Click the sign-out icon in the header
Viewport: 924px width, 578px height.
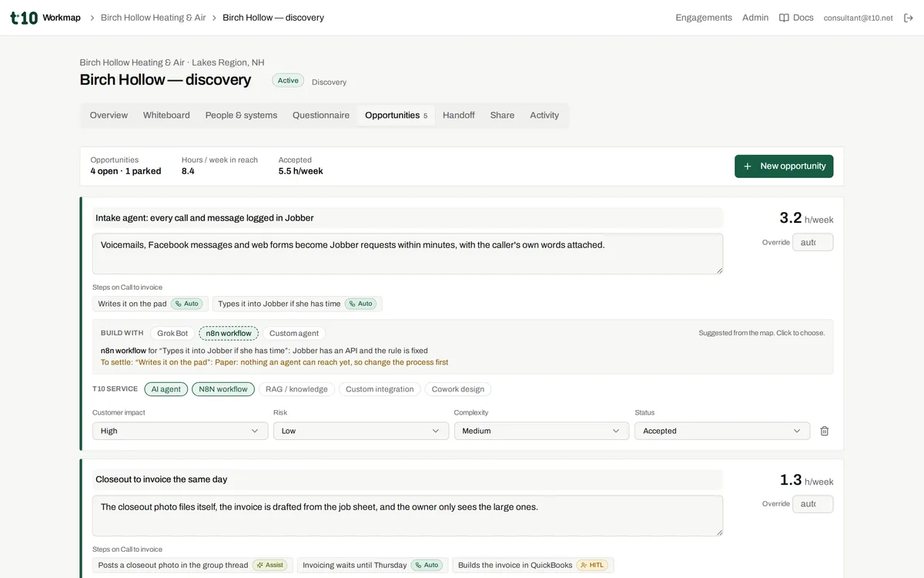(908, 18)
